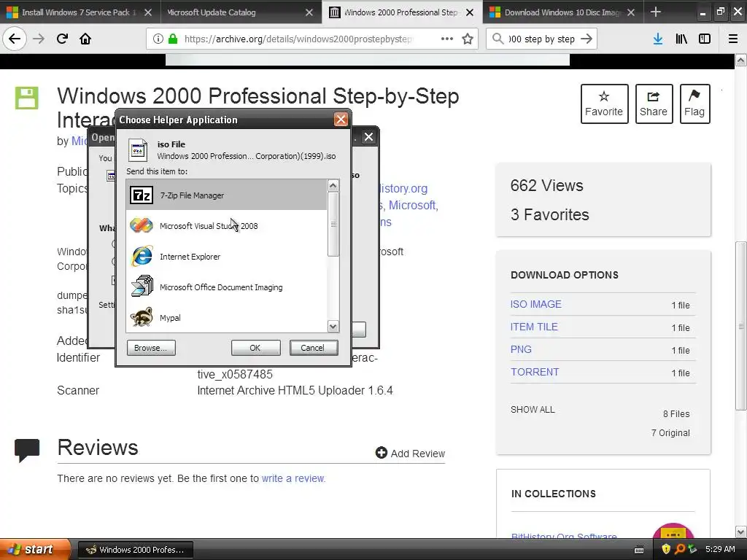Open TORRENT download option
This screenshot has width=747, height=560.
click(x=535, y=372)
